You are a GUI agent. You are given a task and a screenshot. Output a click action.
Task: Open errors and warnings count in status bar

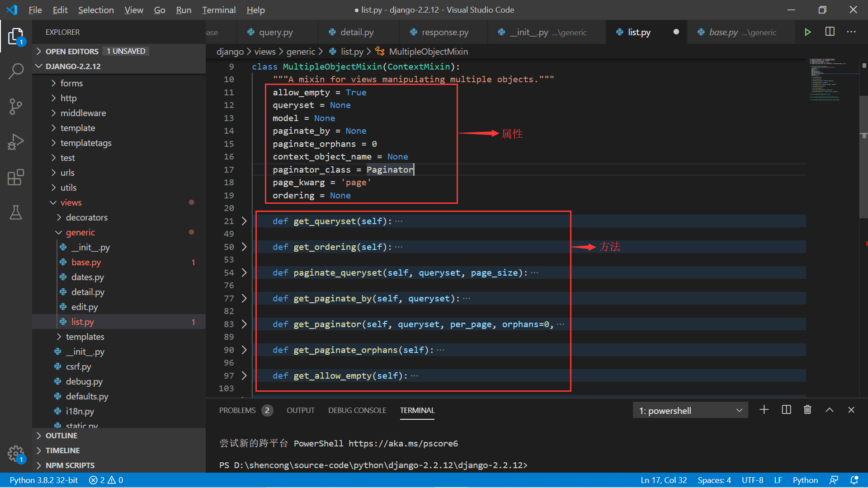106,480
